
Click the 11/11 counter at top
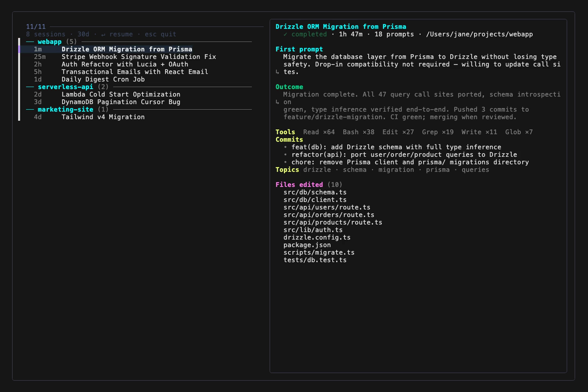click(36, 27)
